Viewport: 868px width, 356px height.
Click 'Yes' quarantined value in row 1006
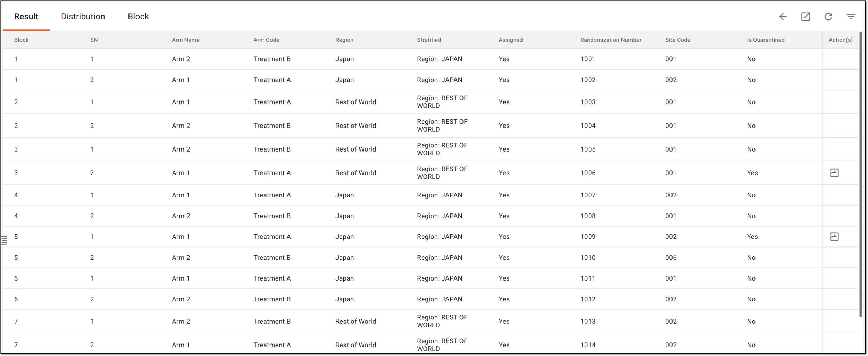pyautogui.click(x=752, y=173)
